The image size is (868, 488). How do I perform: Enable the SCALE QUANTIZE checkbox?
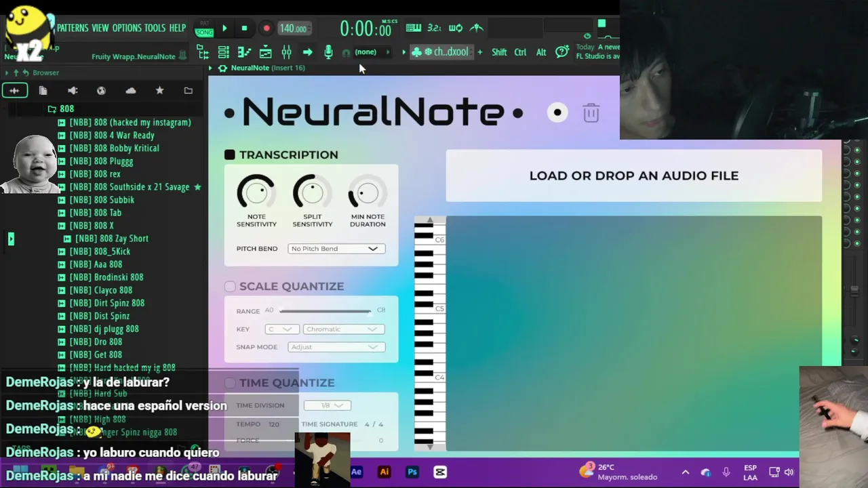(x=230, y=287)
